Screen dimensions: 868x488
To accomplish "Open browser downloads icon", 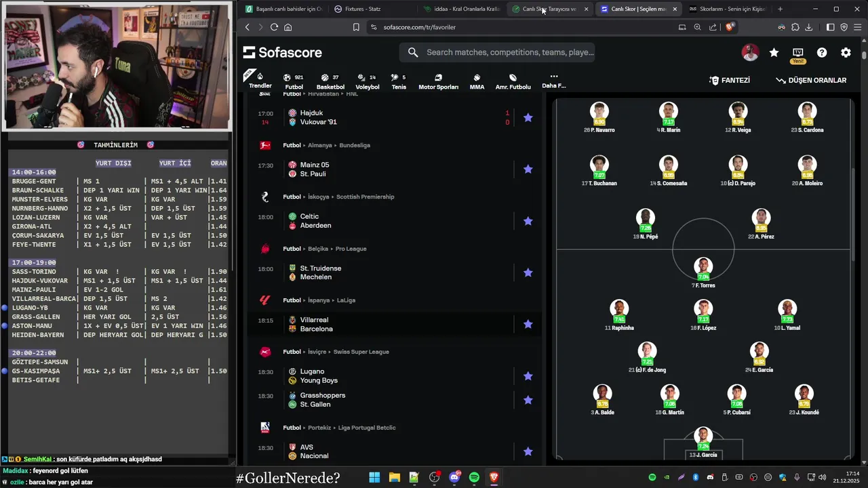I will coord(810,27).
